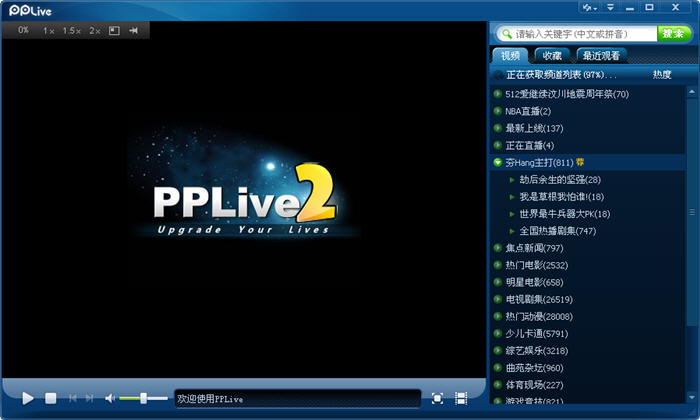Focus the keyword search input field
This screenshot has width=700, height=420.
pyautogui.click(x=585, y=33)
